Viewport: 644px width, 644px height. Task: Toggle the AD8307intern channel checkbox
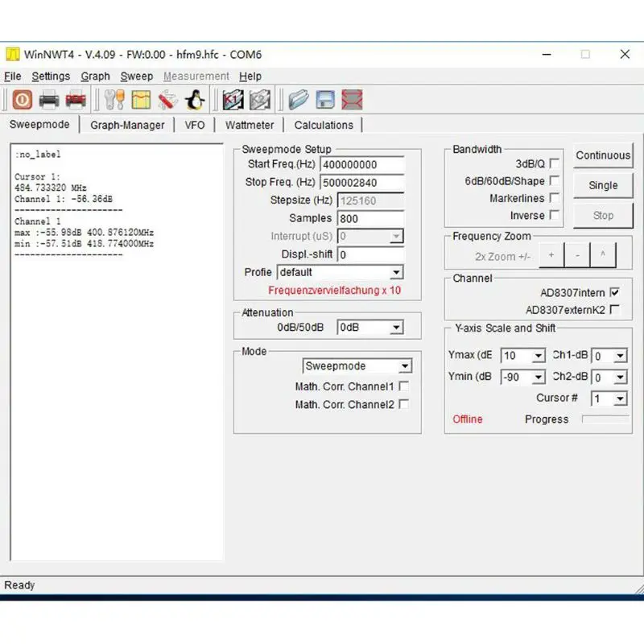pos(615,292)
